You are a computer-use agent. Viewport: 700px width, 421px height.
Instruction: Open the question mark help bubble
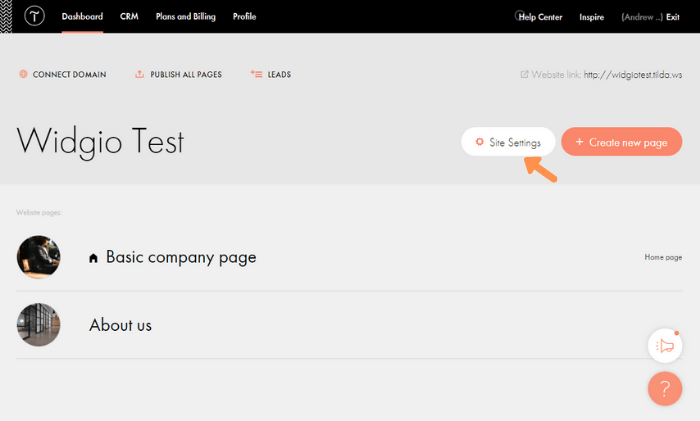665,388
